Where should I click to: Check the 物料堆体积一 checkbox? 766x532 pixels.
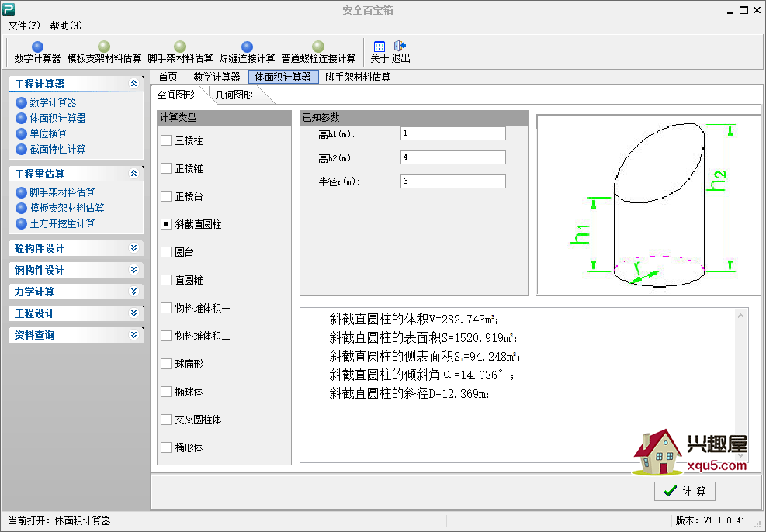166,308
